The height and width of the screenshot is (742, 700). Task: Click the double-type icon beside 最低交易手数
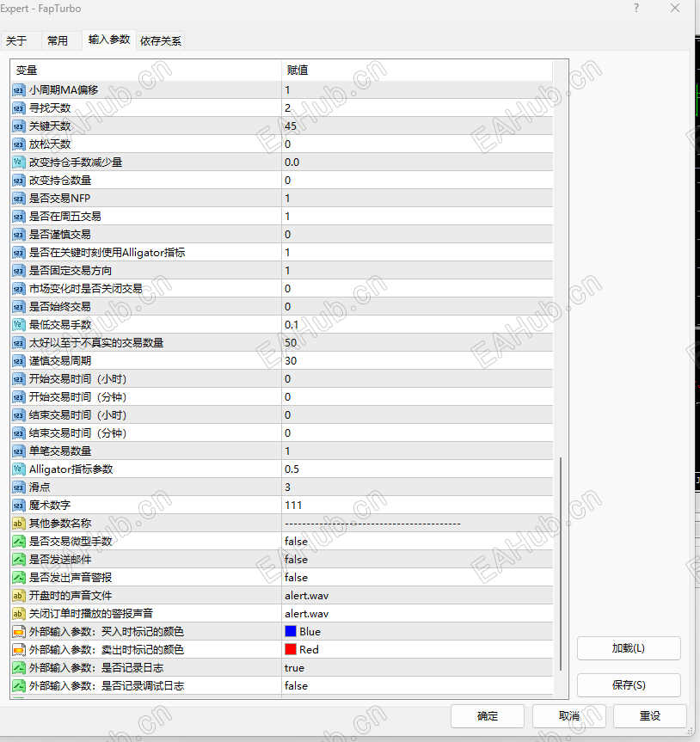pyautogui.click(x=18, y=325)
